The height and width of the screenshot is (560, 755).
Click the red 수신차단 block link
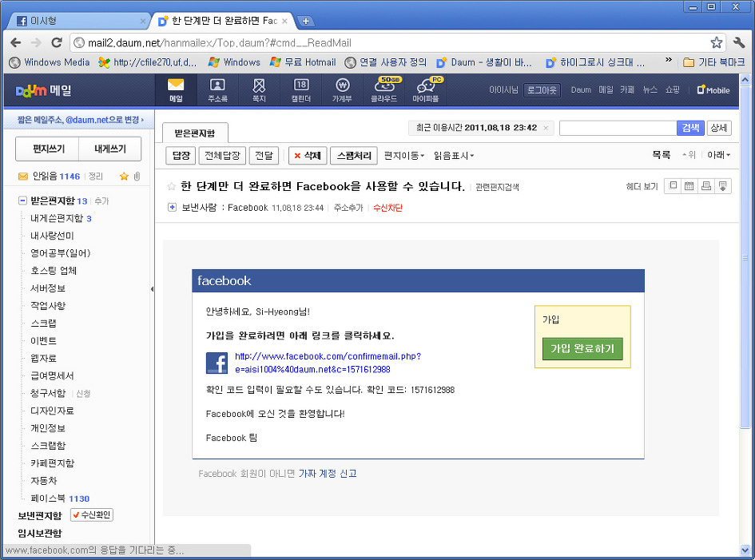[387, 208]
